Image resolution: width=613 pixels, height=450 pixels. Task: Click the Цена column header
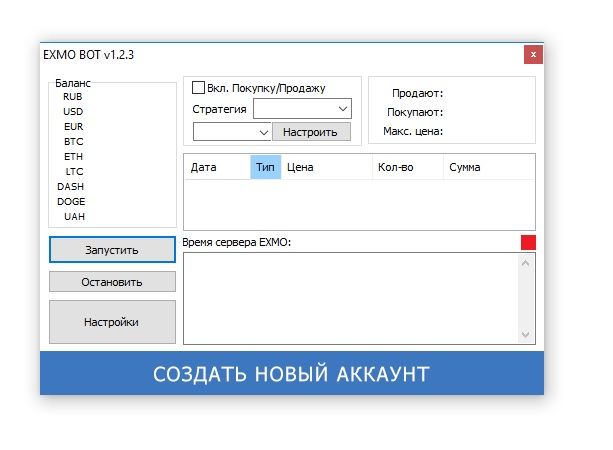coord(327,167)
